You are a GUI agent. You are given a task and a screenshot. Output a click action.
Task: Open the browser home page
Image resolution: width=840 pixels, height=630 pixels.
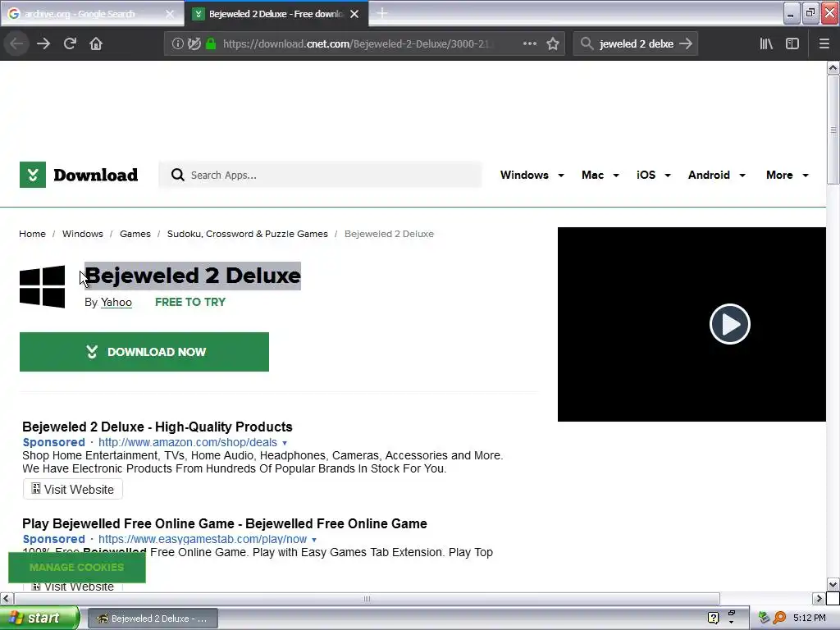[x=96, y=43]
